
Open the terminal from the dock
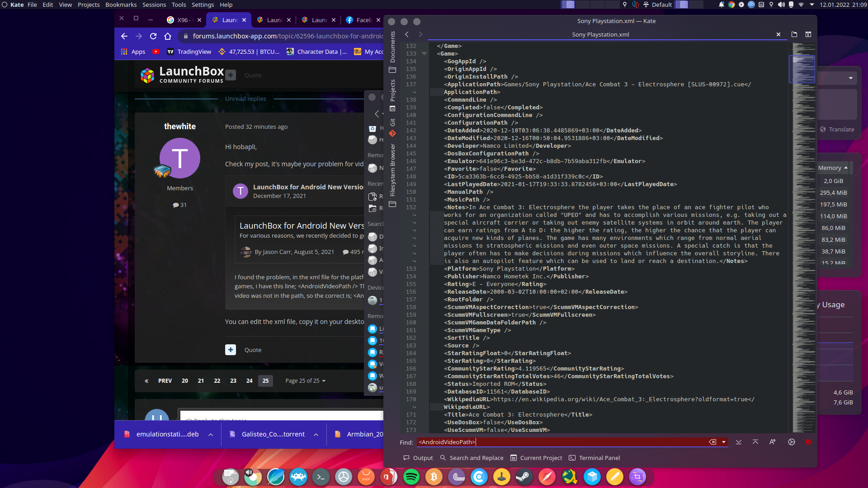[321, 477]
